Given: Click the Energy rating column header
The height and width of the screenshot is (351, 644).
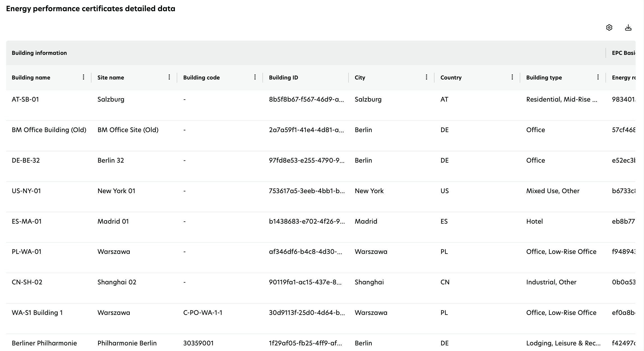Looking at the screenshot, I should (x=623, y=78).
